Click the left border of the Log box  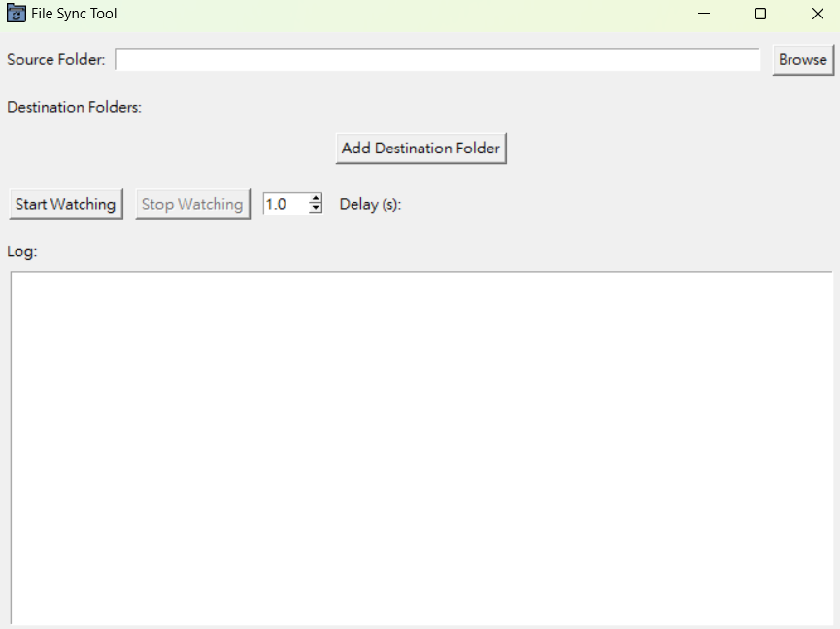(x=11, y=447)
